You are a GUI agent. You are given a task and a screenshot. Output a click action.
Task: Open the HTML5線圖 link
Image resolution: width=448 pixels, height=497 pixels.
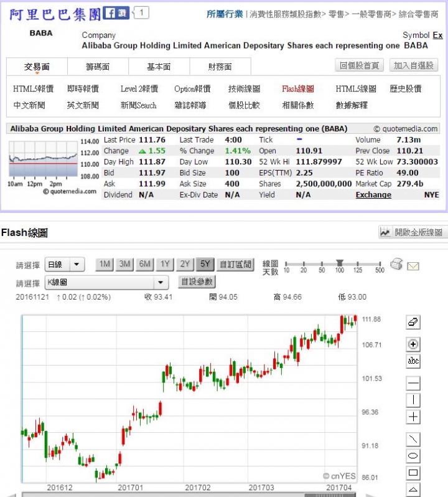(356, 88)
